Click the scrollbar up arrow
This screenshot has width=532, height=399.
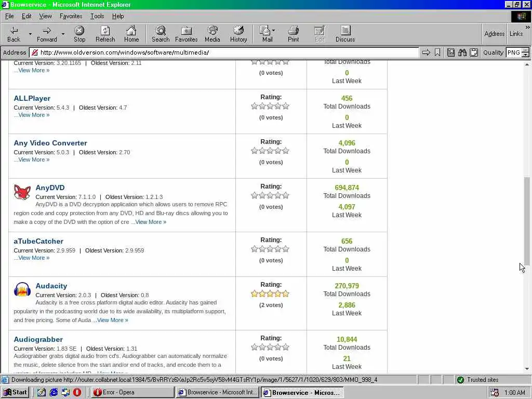[527, 64]
